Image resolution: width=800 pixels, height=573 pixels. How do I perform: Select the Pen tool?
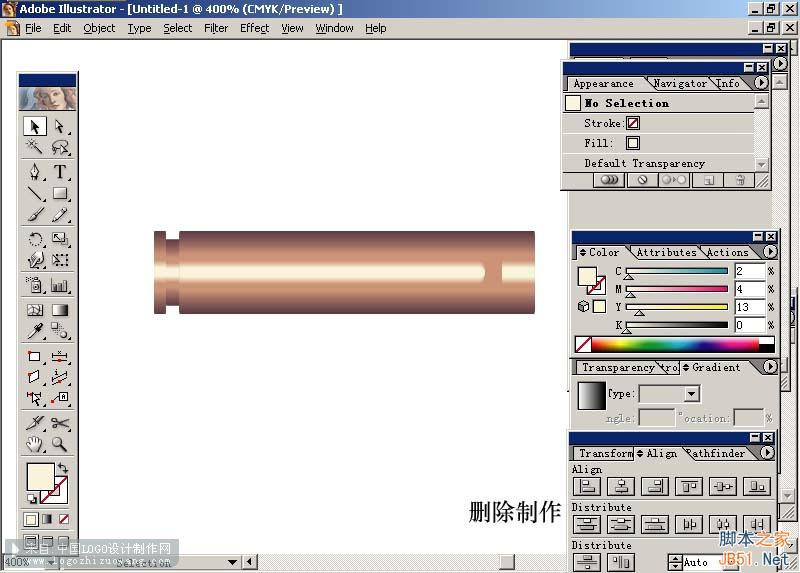tap(35, 172)
